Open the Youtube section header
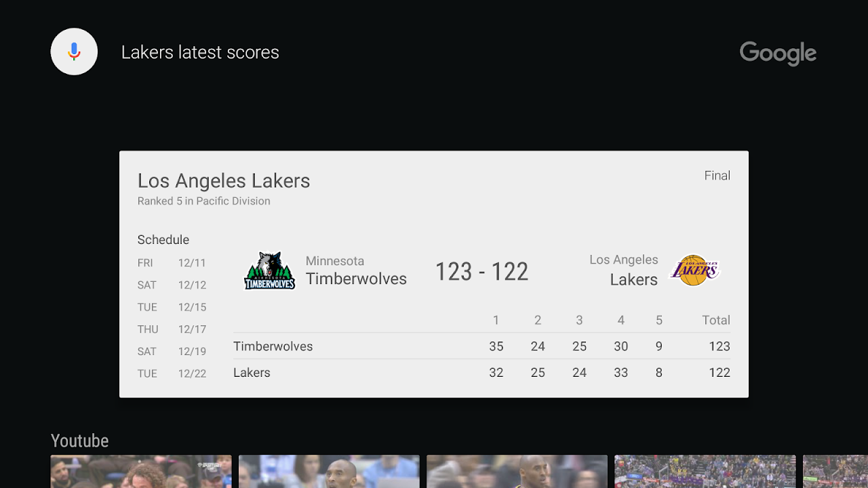The image size is (868, 488). [79, 441]
